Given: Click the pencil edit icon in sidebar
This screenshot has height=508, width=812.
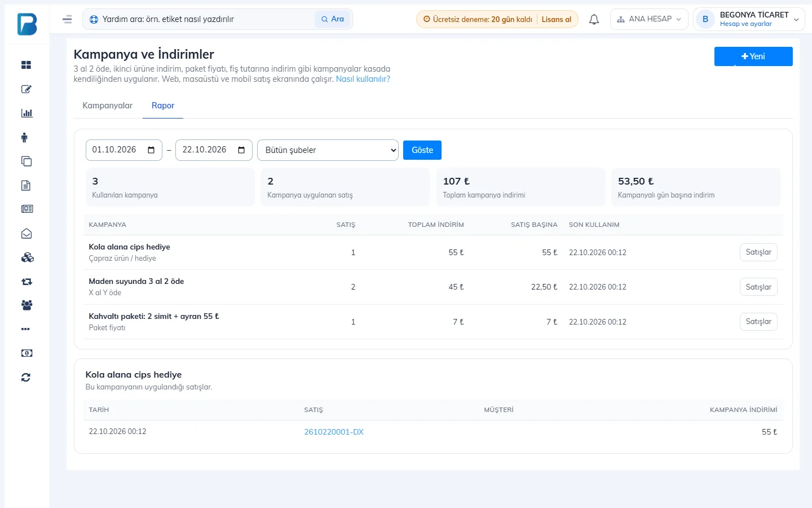Looking at the screenshot, I should 26,89.
